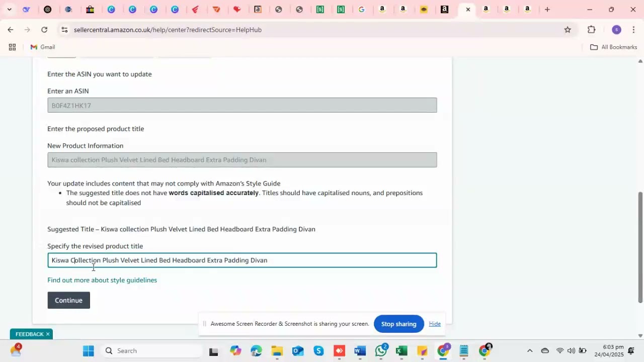Bookmark this page with the star icon
This screenshot has height=362, width=644.
click(568, 30)
